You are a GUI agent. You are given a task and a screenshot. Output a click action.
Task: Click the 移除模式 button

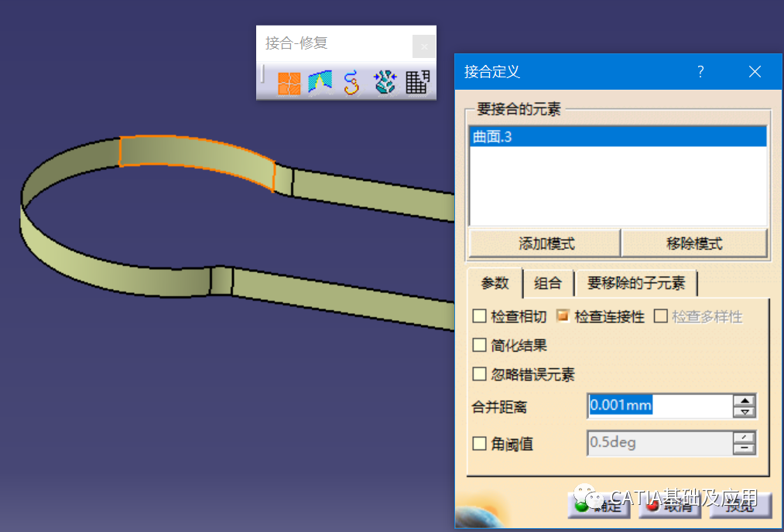click(x=694, y=244)
